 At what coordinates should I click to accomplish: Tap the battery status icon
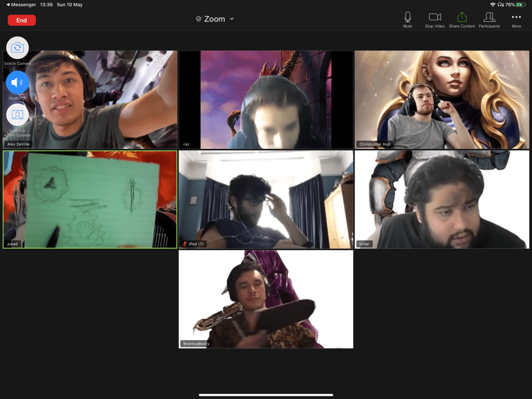tap(521, 5)
